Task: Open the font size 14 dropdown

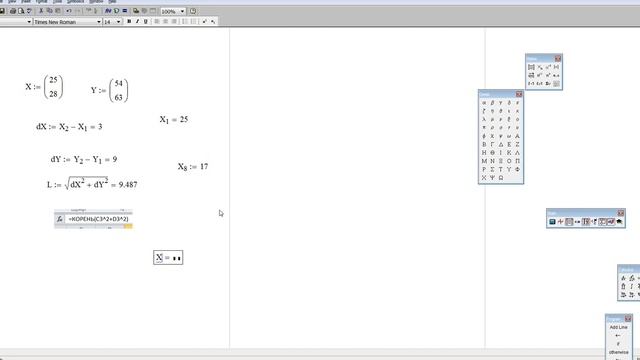Action: [x=118, y=22]
